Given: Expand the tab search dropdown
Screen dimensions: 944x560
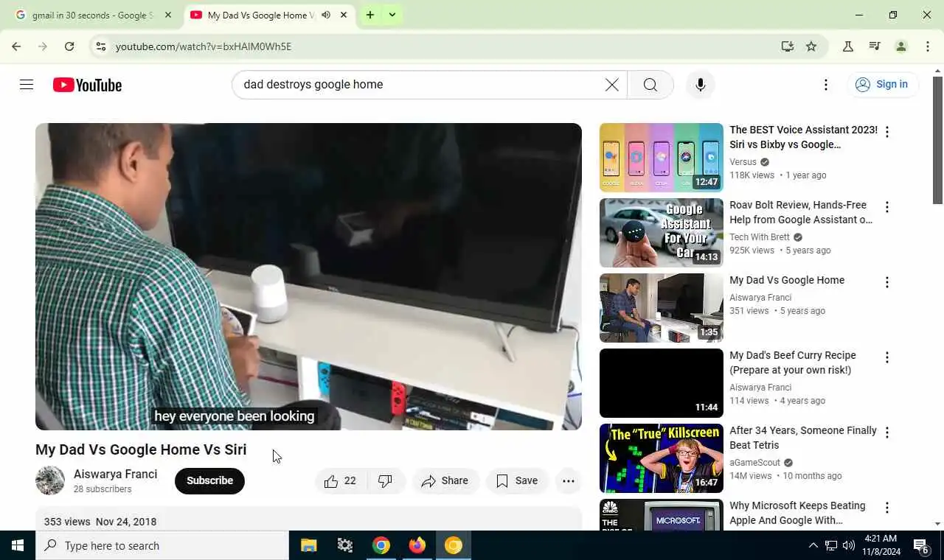Looking at the screenshot, I should point(392,15).
